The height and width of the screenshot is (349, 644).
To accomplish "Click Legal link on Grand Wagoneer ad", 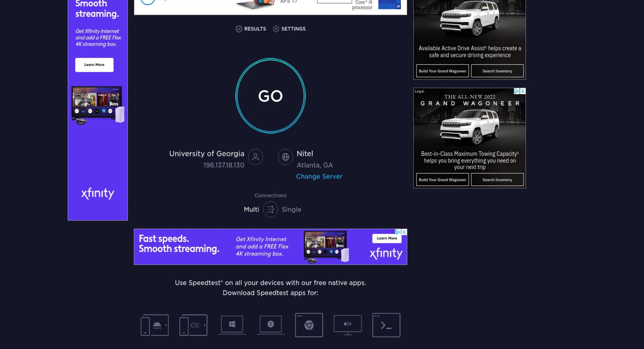I will (419, 91).
